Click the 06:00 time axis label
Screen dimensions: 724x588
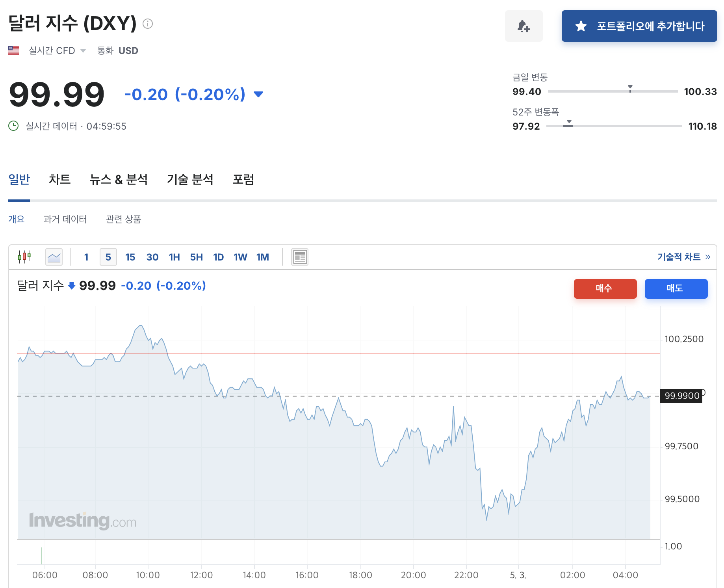45,575
